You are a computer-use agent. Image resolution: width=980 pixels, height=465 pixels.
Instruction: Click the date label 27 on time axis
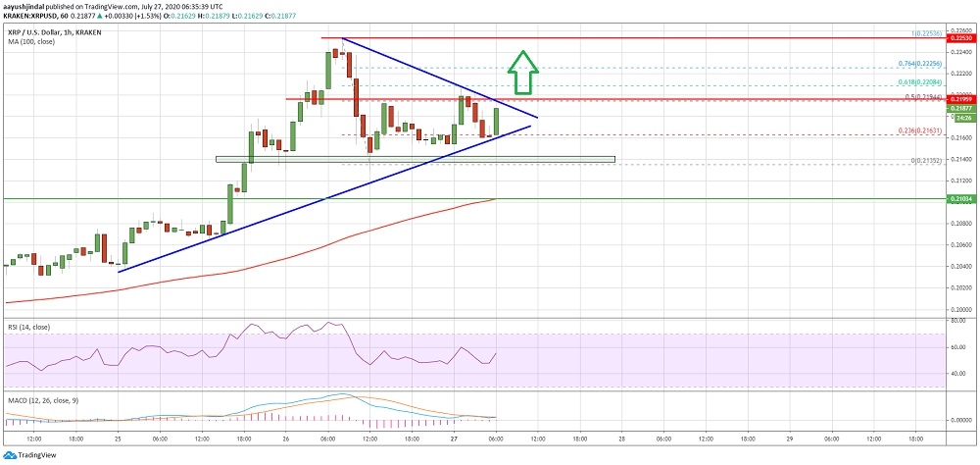(x=454, y=440)
